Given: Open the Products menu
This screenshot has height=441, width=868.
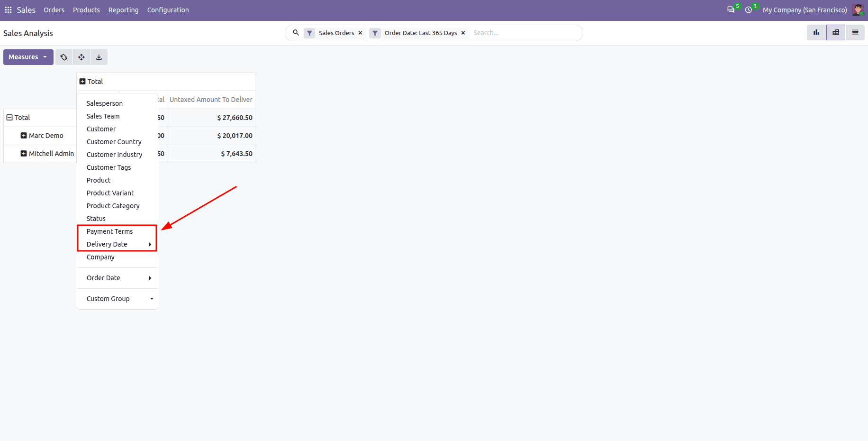Looking at the screenshot, I should pos(86,10).
